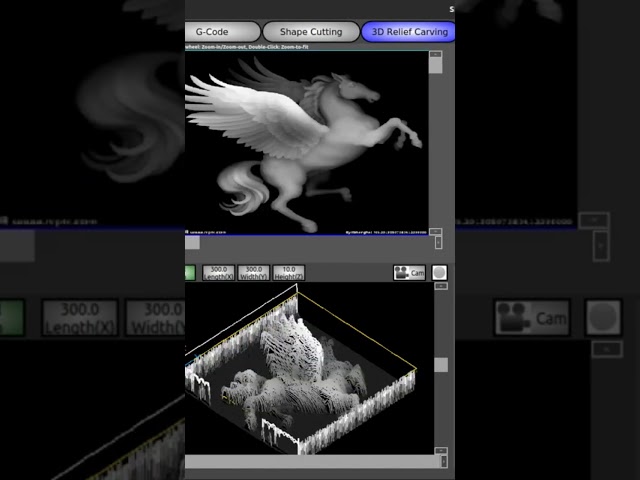Click the 3D preview horizontal scrollbar track
Screen dimensions: 640x480
click(312, 462)
